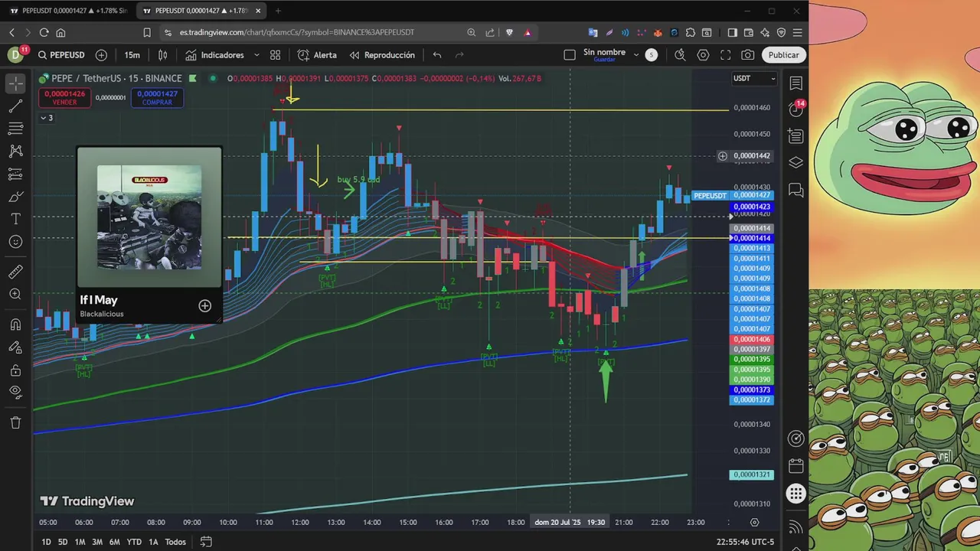980x551 pixels.
Task: Open the PEPEUSD symbol search
Action: tap(61, 55)
